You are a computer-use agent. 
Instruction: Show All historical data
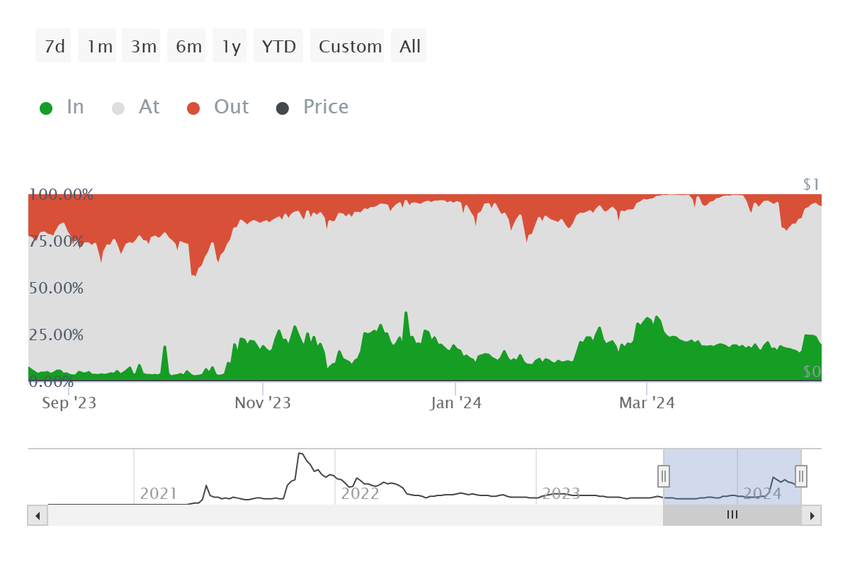pos(409,46)
